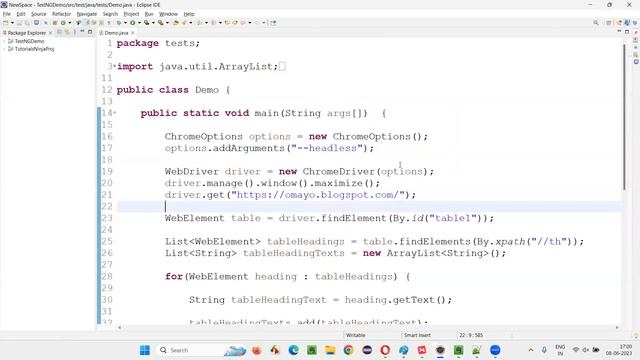
Task: Close the Package Explorer view
Action: click(51, 33)
